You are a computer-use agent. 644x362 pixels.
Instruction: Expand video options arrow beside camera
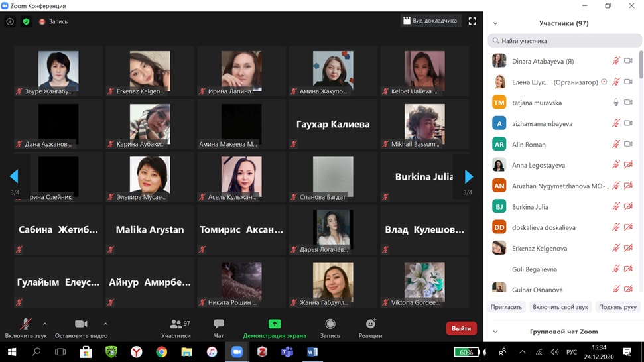point(105,324)
